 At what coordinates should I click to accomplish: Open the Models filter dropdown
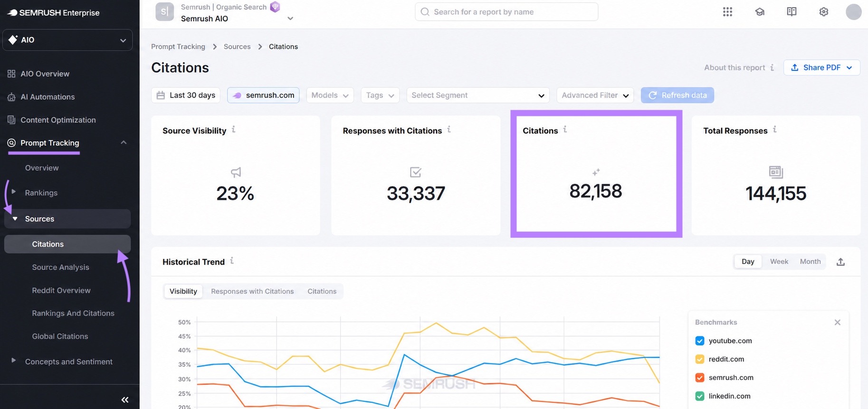330,95
